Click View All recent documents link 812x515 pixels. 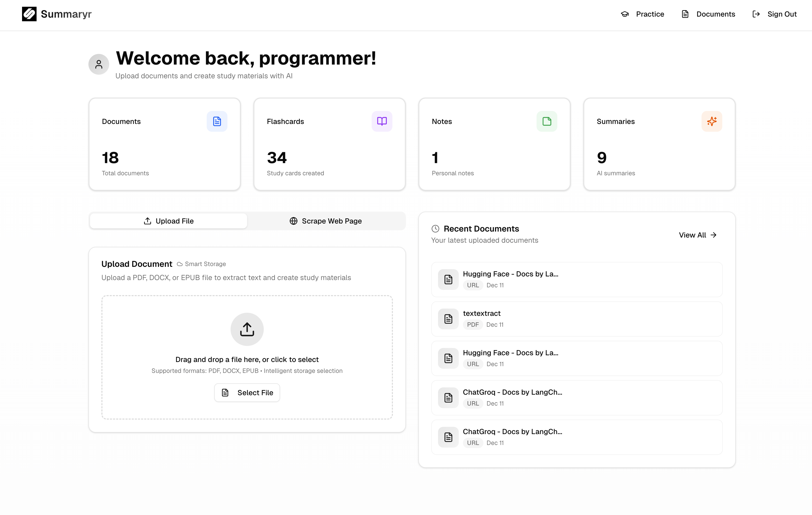pyautogui.click(x=697, y=235)
